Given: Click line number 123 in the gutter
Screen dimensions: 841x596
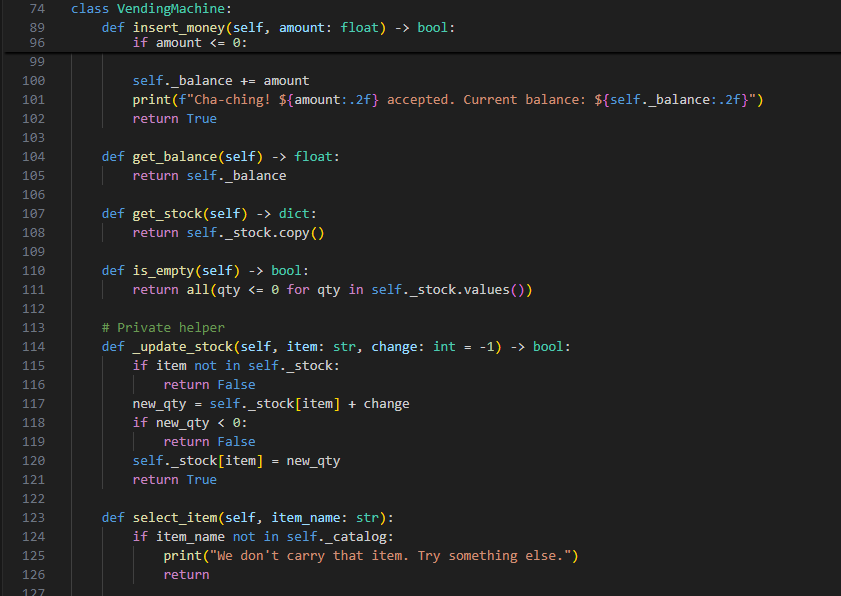Looking at the screenshot, I should 33,517.
